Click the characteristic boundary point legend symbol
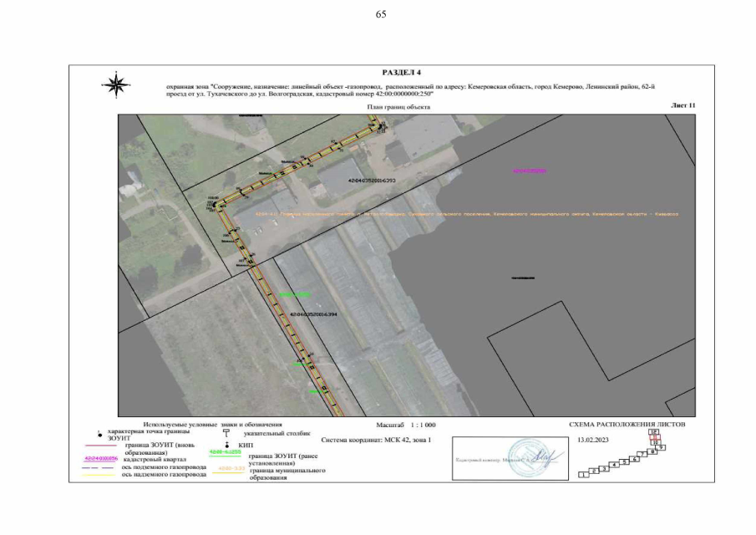 pyautogui.click(x=100, y=436)
